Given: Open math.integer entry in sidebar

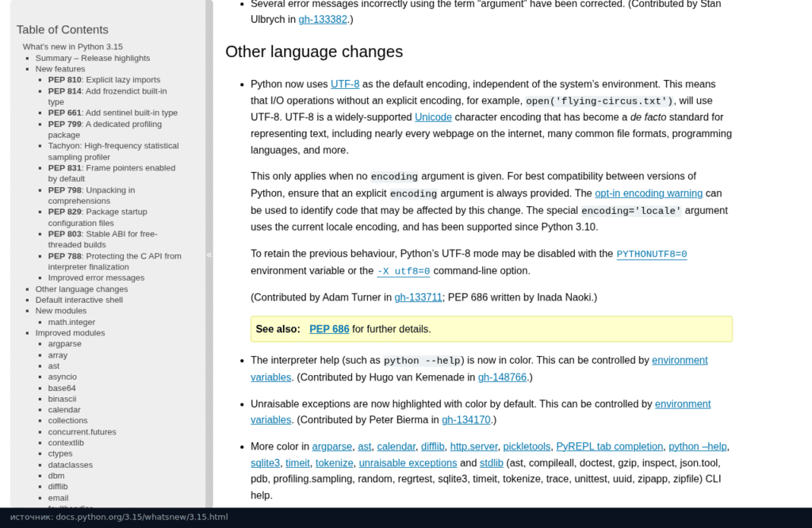Looking at the screenshot, I should [x=71, y=322].
